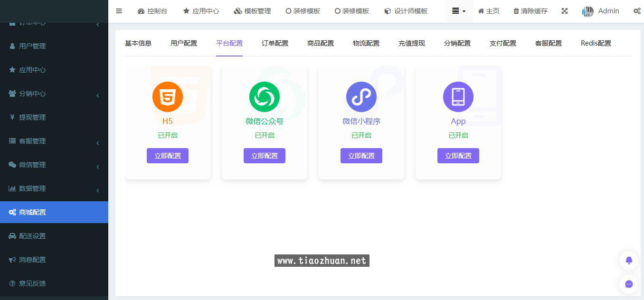The image size is (644, 300).
Task: Switch to the Redis配置 tab
Action: tap(596, 43)
